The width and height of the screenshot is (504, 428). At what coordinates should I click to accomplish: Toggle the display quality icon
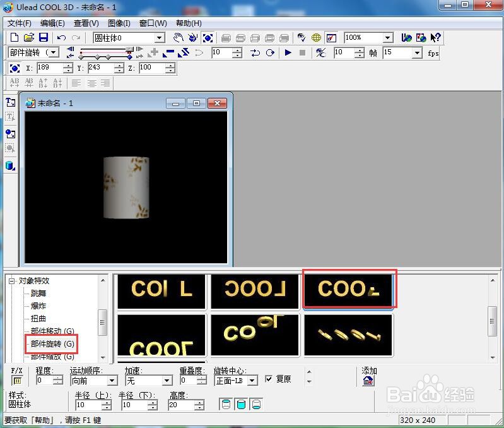[x=331, y=38]
